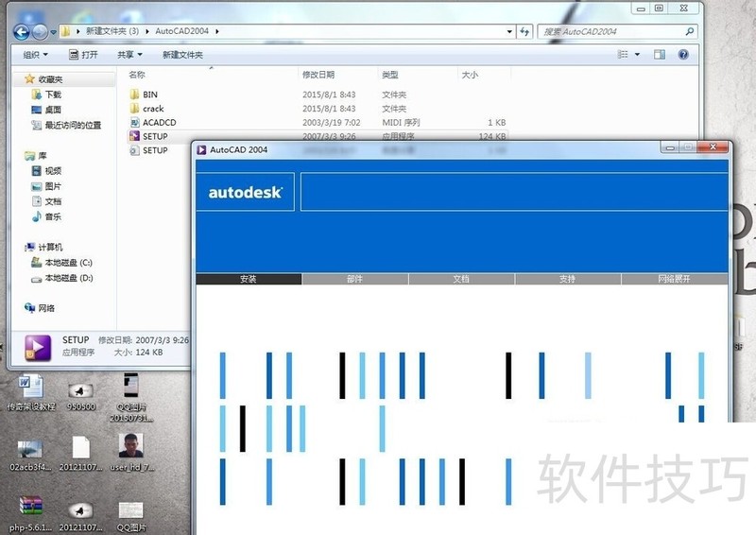Open the 共享 dropdown menu
This screenshot has height=535, width=756.
129,55
